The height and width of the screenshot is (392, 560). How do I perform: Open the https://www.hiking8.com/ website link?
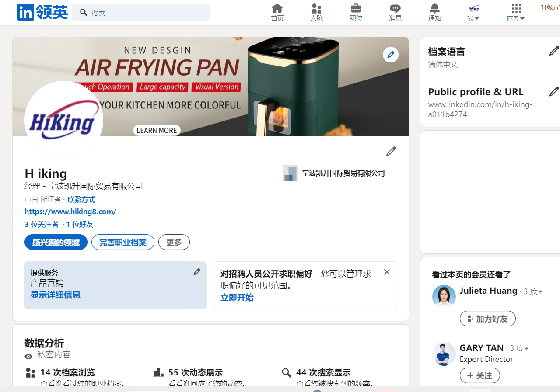click(70, 212)
